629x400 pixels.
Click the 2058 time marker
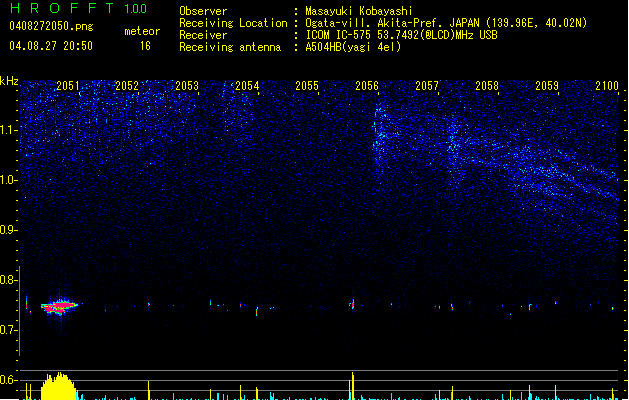(x=487, y=86)
